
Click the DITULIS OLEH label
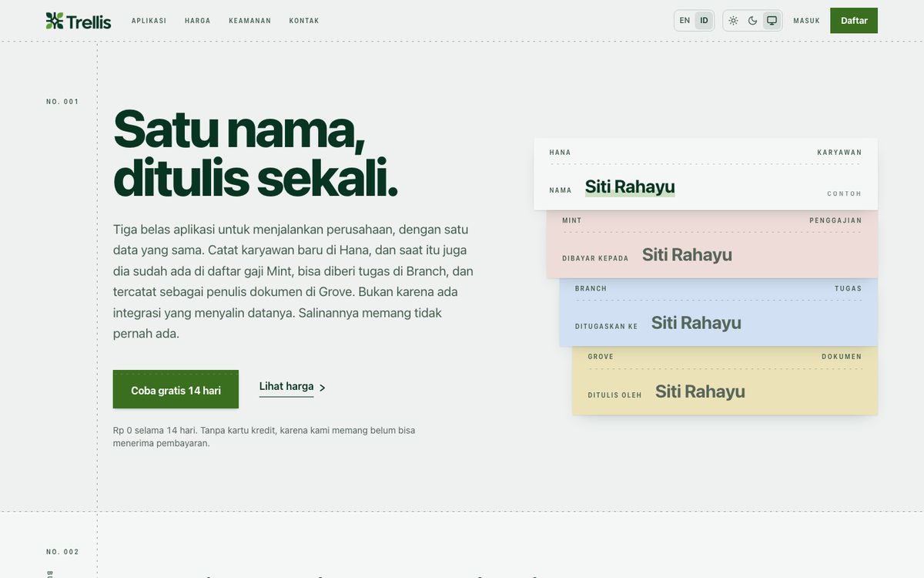614,395
